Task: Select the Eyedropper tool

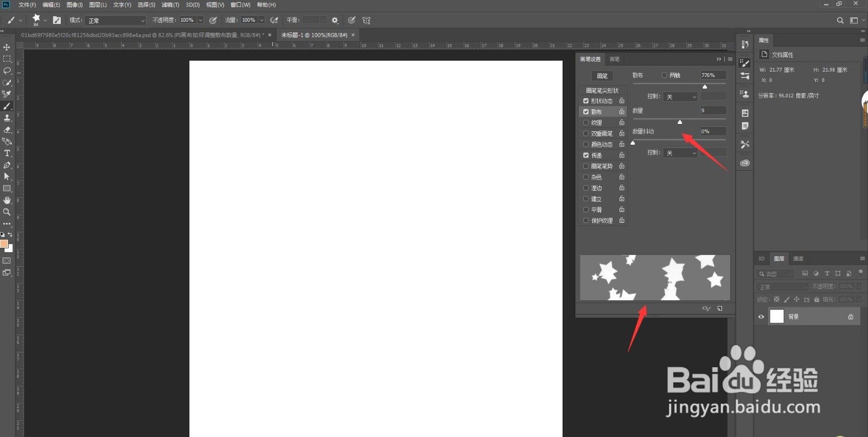Action: (x=7, y=94)
